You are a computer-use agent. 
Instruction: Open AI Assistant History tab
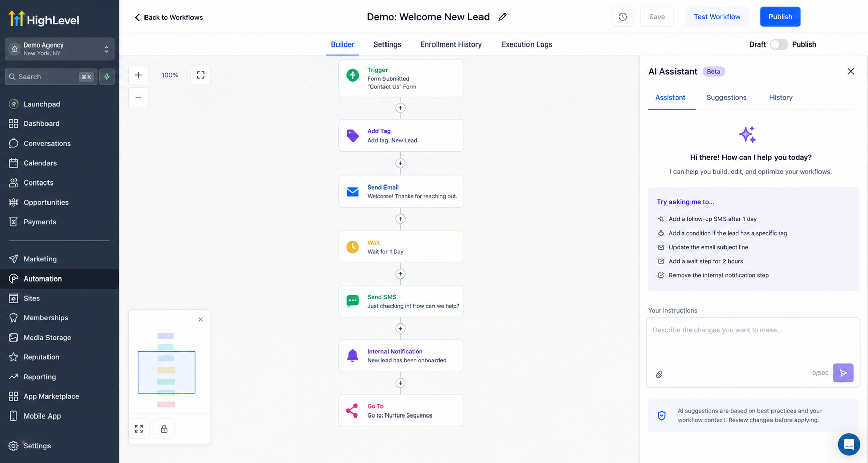[781, 97]
